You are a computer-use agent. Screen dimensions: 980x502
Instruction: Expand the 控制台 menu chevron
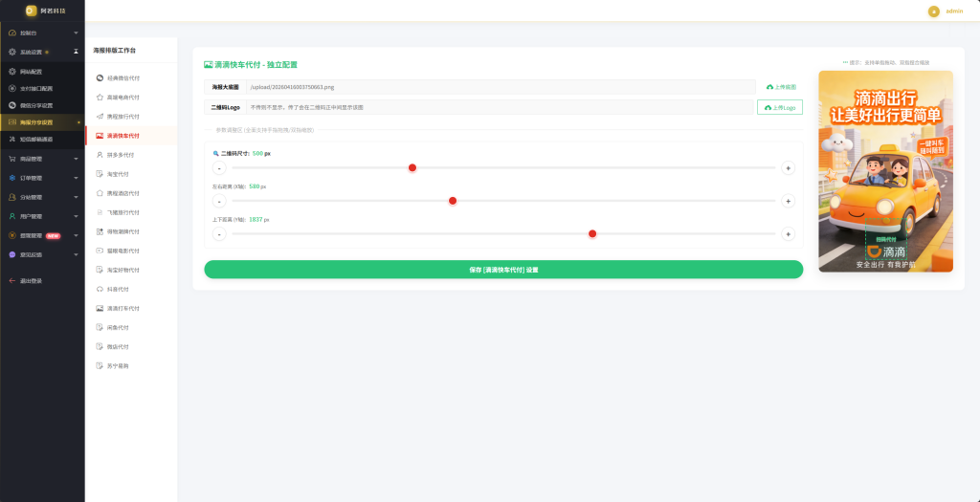coord(76,33)
